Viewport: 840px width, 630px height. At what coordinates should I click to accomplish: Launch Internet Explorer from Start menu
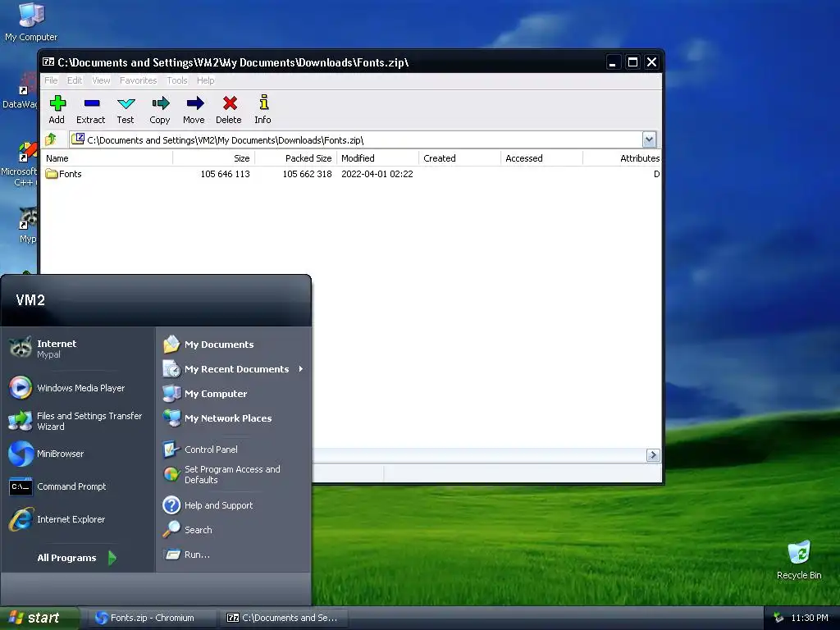coord(78,519)
